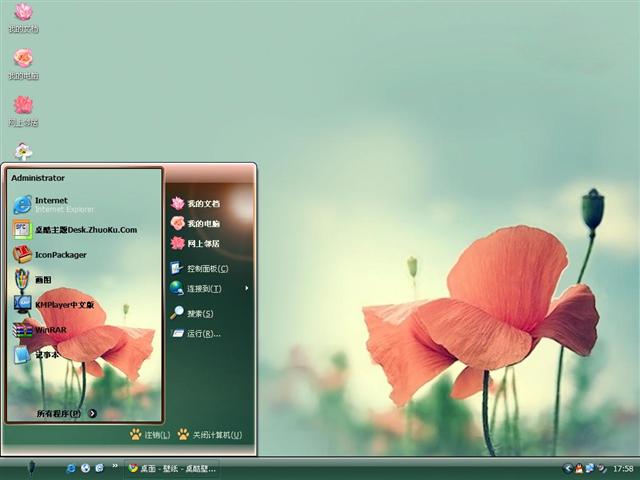This screenshot has height=480, width=640.
Task: Switch to the 桌面 - 壁纸 taskbar window
Action: (170, 468)
